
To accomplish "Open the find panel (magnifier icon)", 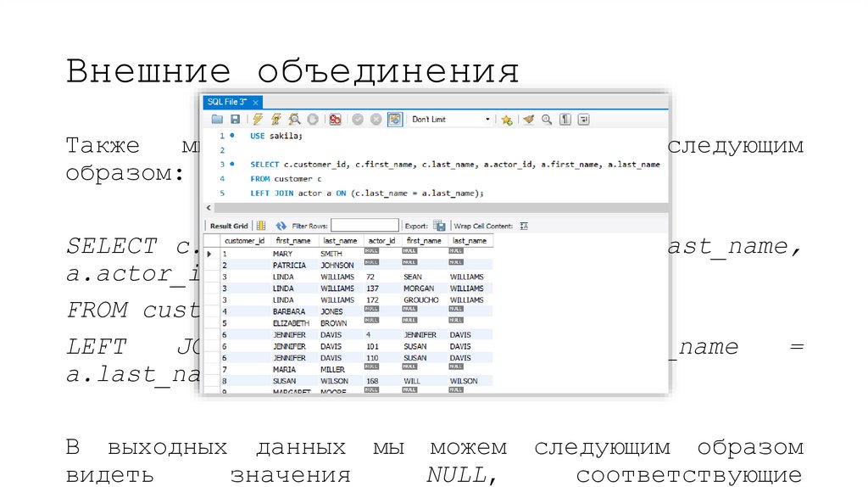I will 547,119.
